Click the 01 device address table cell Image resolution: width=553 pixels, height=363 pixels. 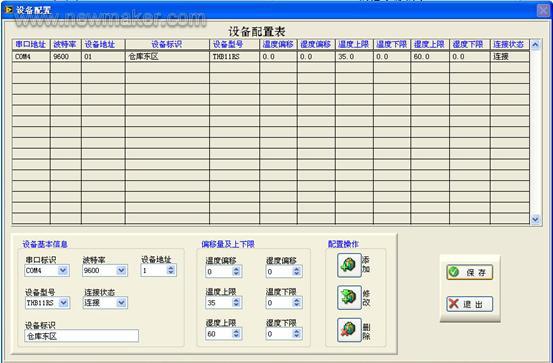[103, 56]
